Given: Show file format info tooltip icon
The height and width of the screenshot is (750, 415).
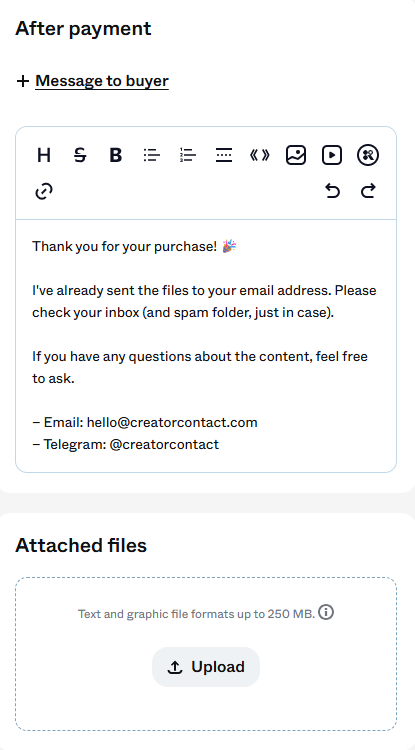Looking at the screenshot, I should pyautogui.click(x=326, y=612).
